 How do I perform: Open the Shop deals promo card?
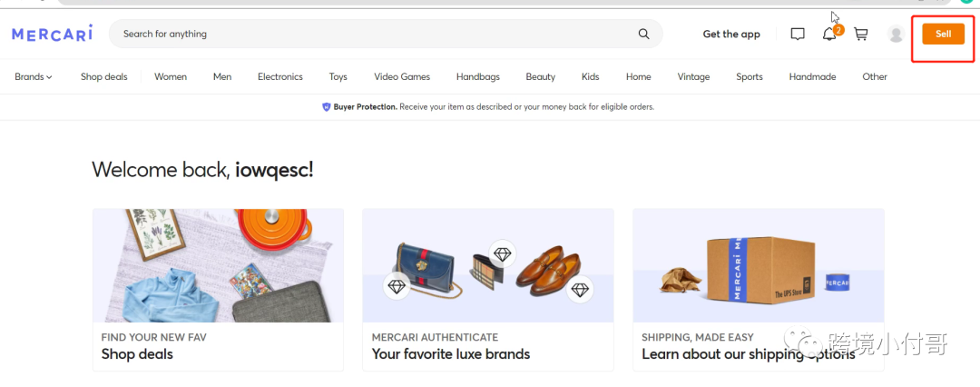(x=218, y=290)
